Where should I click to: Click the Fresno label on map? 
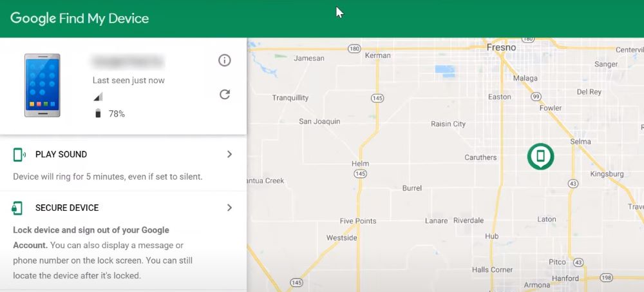click(x=501, y=48)
